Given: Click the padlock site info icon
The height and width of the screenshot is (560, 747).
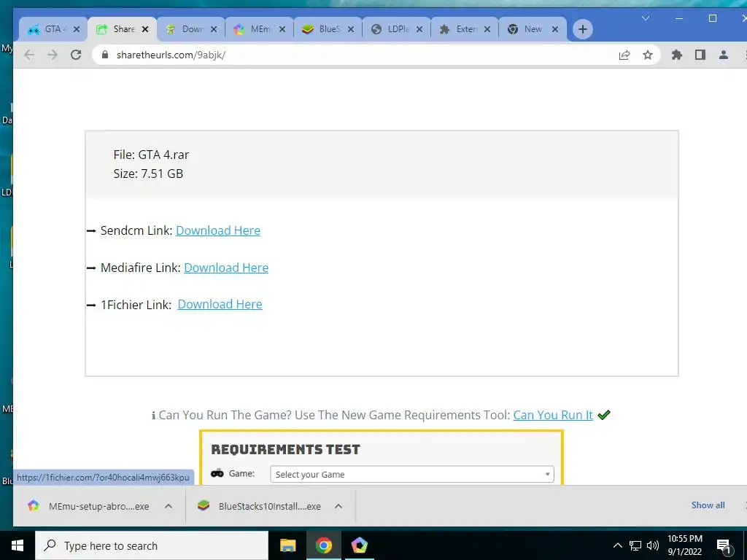Looking at the screenshot, I should [105, 55].
